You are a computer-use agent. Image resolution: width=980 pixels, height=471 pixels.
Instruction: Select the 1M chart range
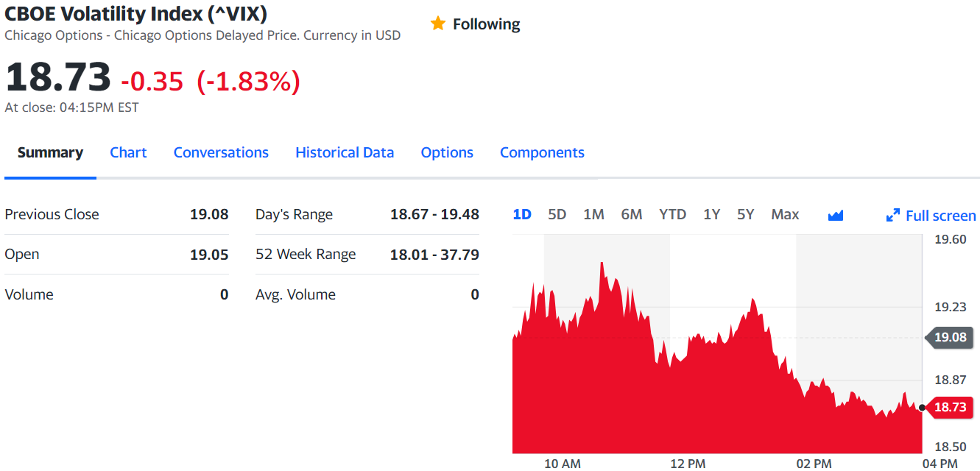pos(593,214)
